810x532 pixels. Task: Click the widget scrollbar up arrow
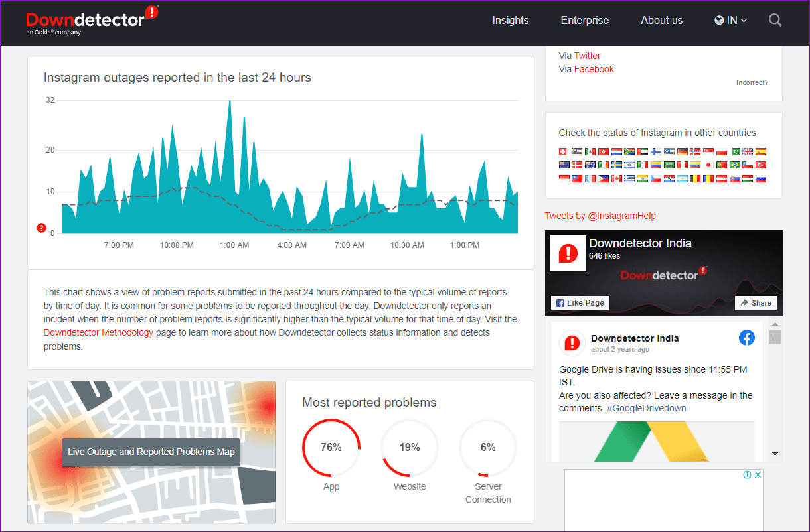pos(775,324)
